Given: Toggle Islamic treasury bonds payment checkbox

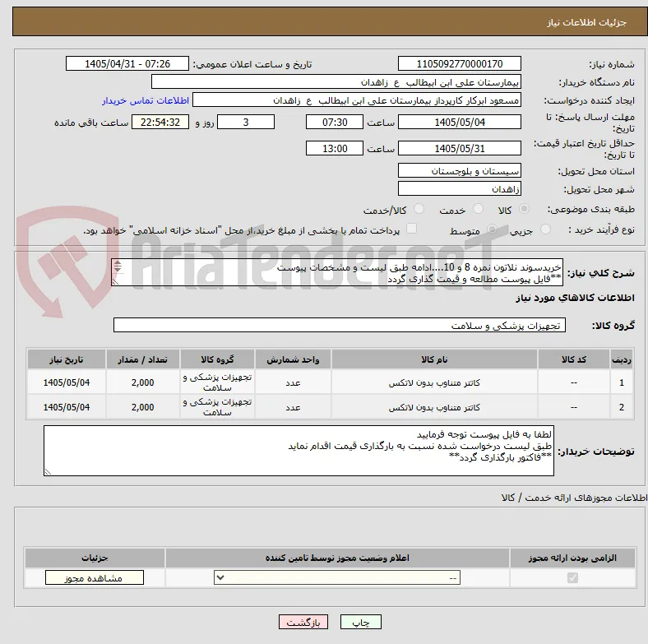Looking at the screenshot, I should (x=412, y=229).
